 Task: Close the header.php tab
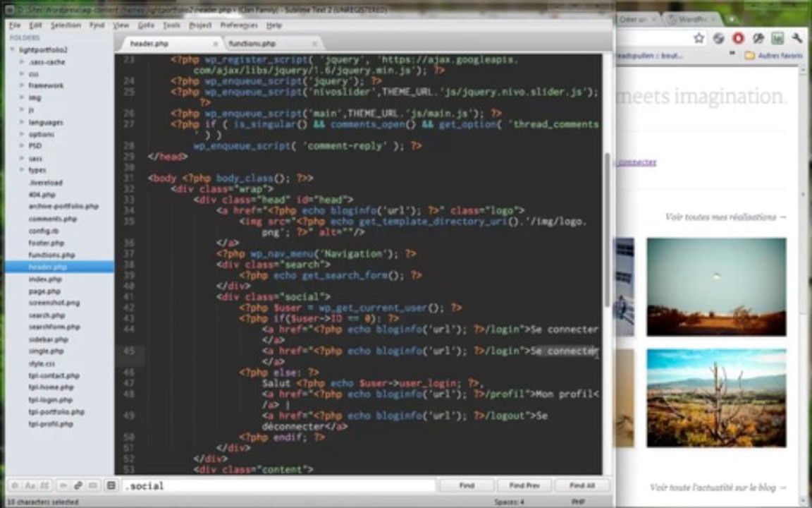click(216, 44)
